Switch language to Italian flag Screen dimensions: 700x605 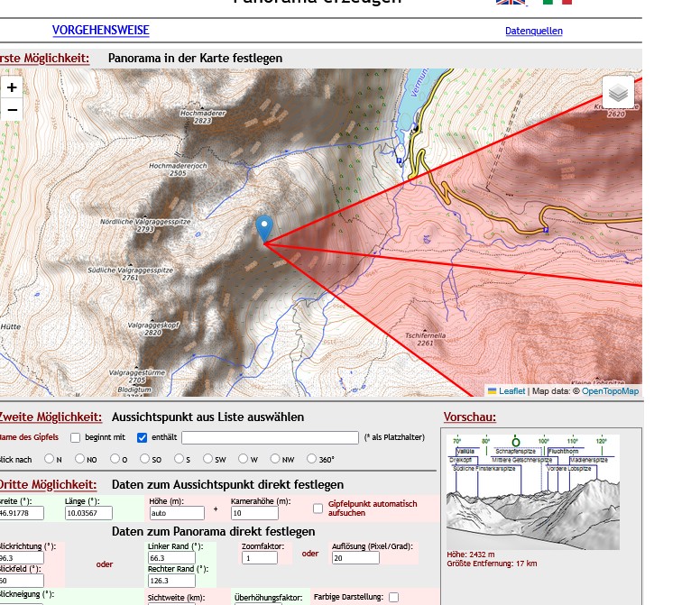557,2
